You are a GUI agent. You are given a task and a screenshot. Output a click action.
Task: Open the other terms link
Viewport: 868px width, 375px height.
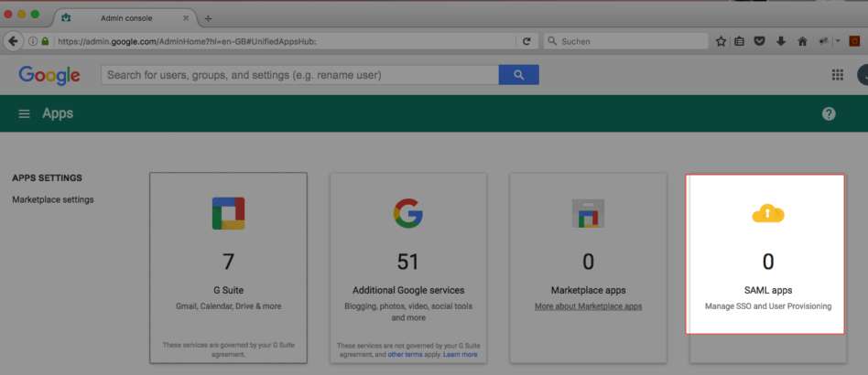405,355
